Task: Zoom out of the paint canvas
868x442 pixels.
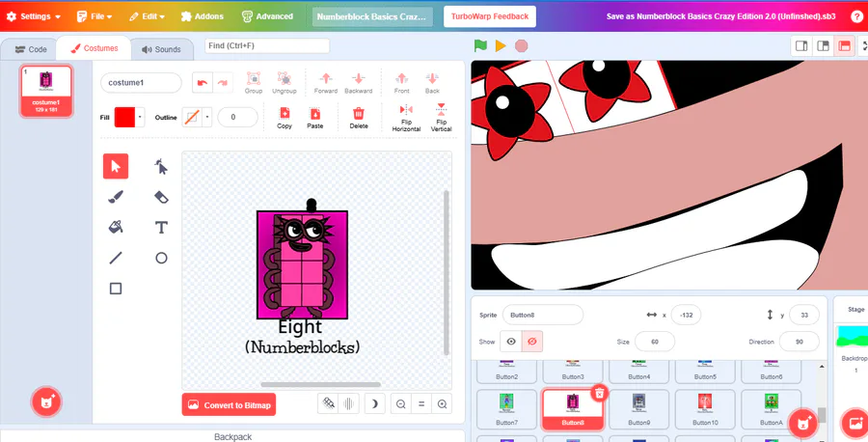Action: [401, 404]
